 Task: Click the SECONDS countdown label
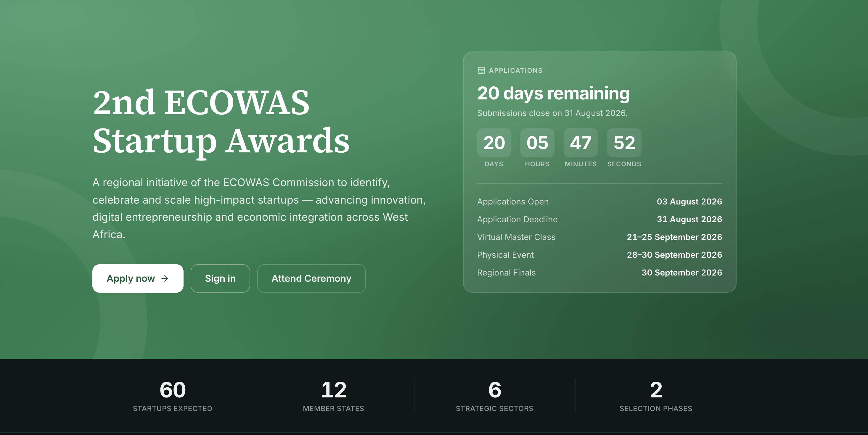(x=624, y=164)
